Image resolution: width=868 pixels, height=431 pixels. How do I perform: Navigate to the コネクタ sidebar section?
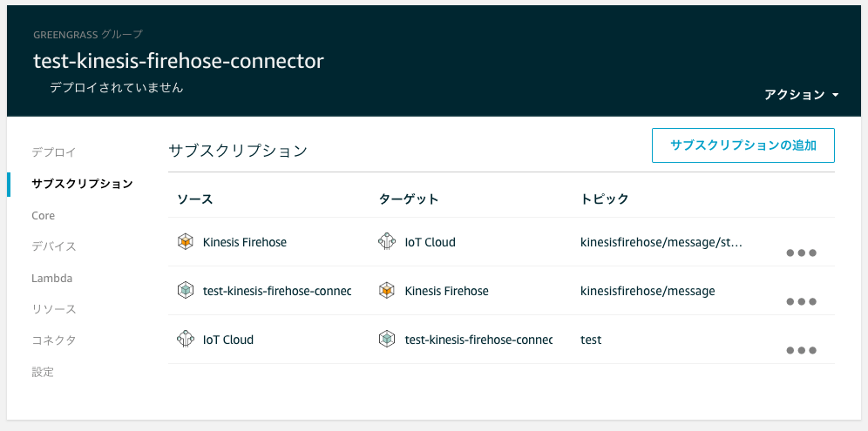(x=54, y=340)
